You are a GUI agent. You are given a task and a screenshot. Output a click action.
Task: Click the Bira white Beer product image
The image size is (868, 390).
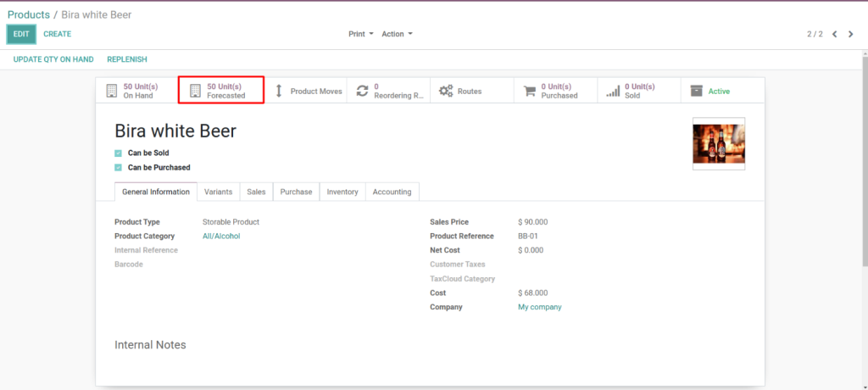coord(719,143)
